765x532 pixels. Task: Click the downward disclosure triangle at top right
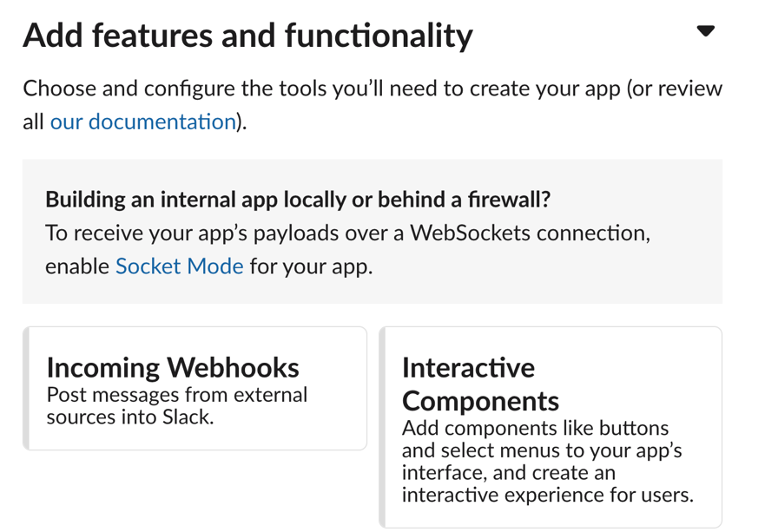pos(706,32)
